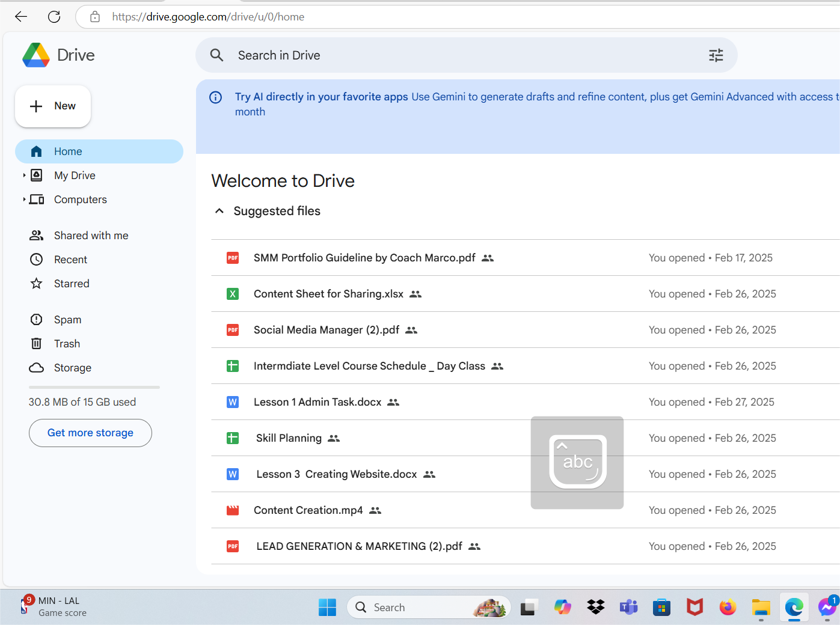Select the Skill Planning file name
Screen dimensions: 840x625
[x=289, y=438]
